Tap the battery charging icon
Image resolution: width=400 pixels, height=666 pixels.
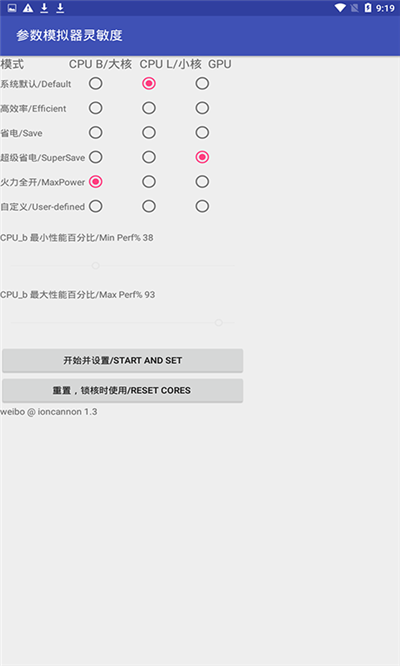[368, 8]
